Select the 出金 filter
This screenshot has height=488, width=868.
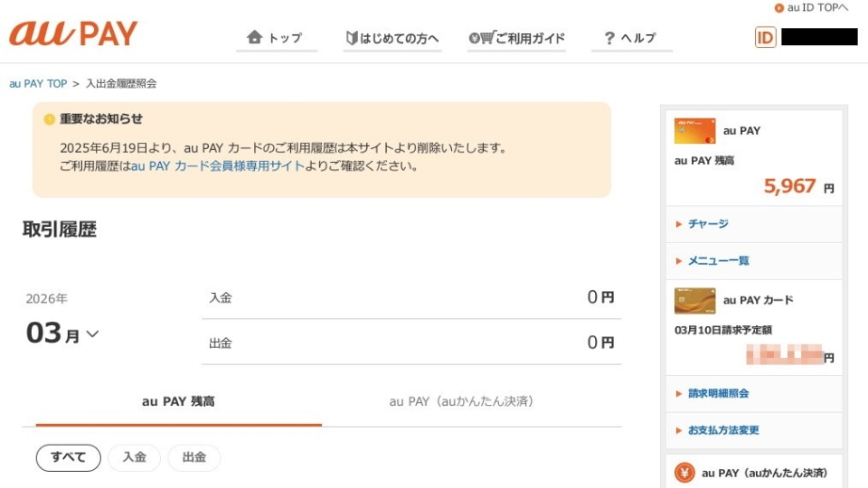[x=193, y=457]
